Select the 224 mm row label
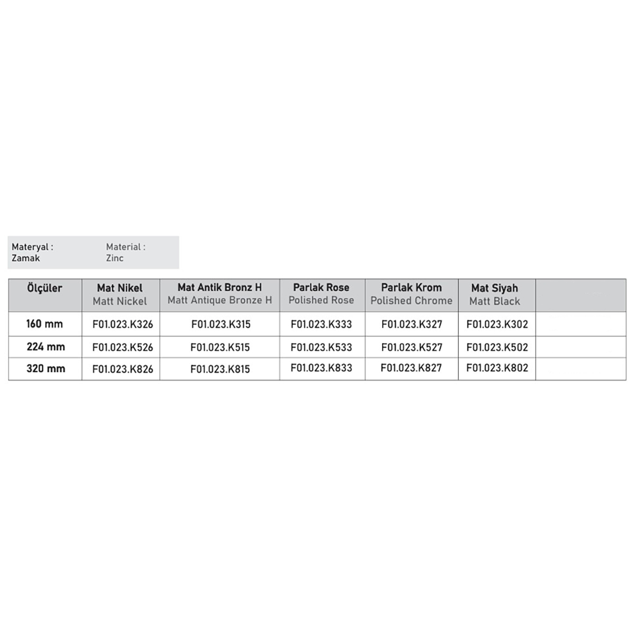644x644 pixels. (x=46, y=347)
